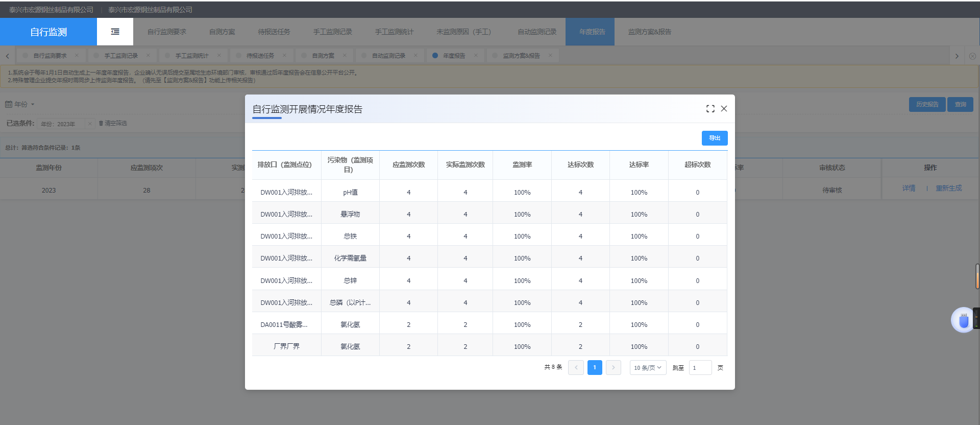Click the 历史报告 button
This screenshot has width=980, height=425.
click(x=927, y=105)
